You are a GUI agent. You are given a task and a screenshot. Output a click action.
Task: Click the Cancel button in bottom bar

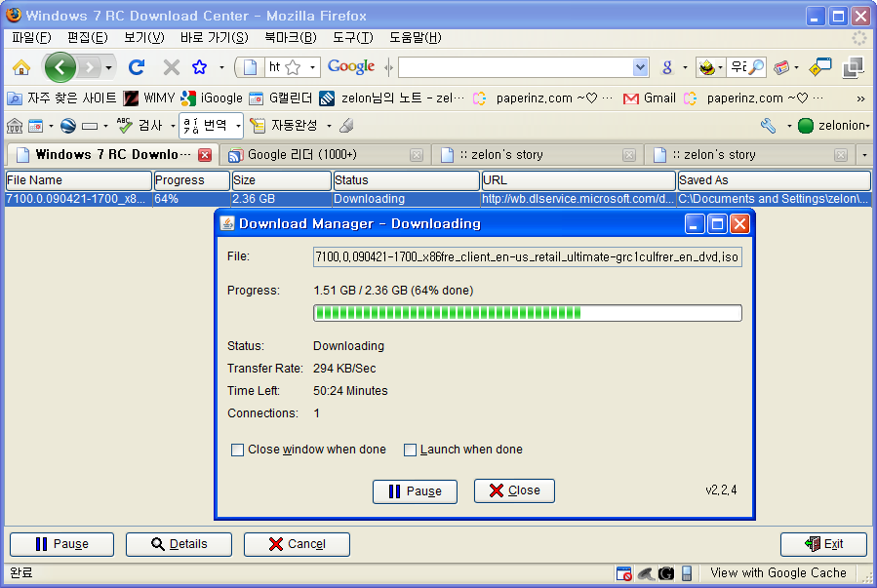tap(297, 544)
